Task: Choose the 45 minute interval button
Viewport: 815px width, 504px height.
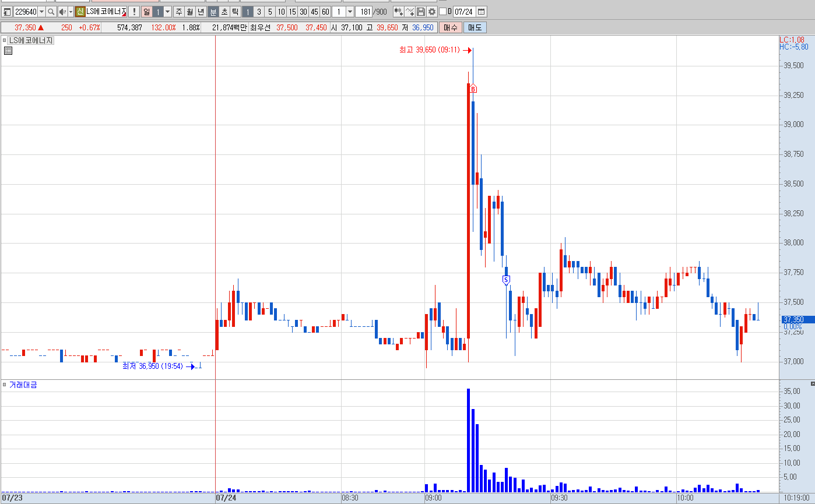Action: click(314, 12)
